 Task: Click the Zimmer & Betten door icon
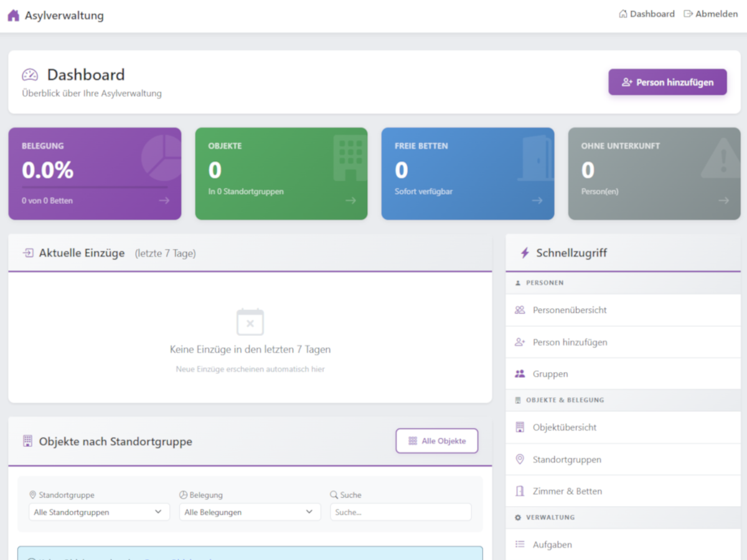click(x=520, y=491)
